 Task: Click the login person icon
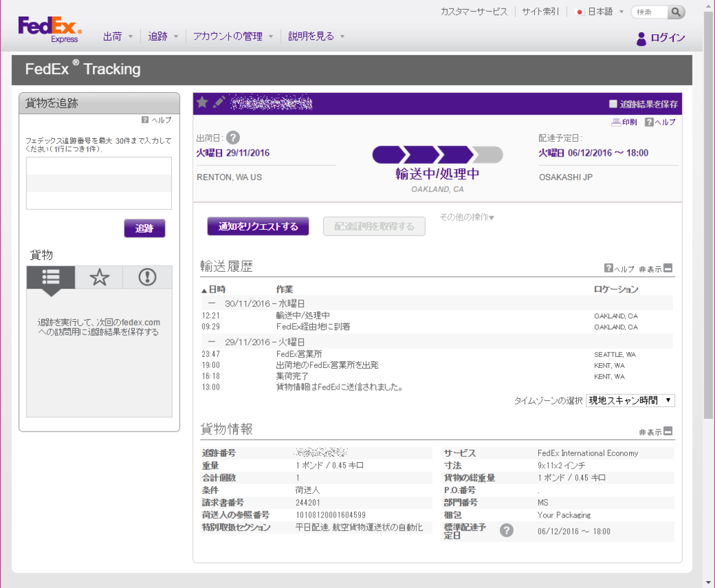point(641,38)
